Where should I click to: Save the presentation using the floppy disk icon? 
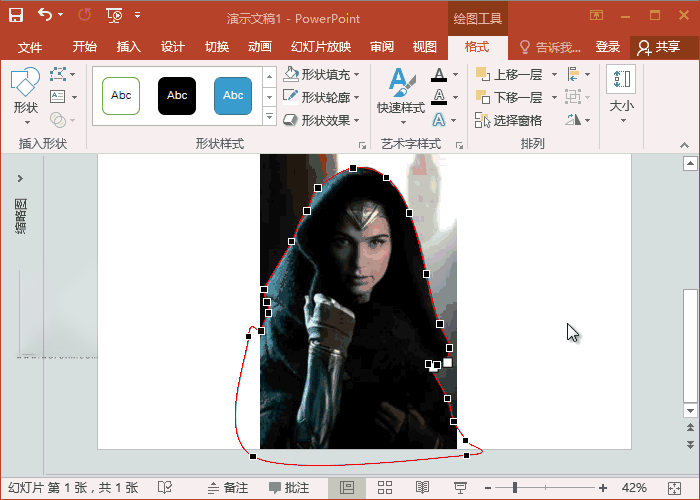point(16,15)
